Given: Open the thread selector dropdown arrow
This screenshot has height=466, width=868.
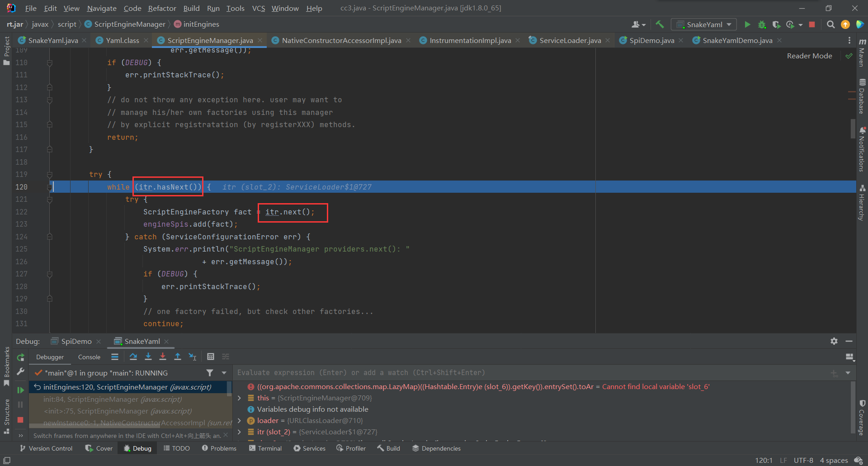Looking at the screenshot, I should 224,373.
